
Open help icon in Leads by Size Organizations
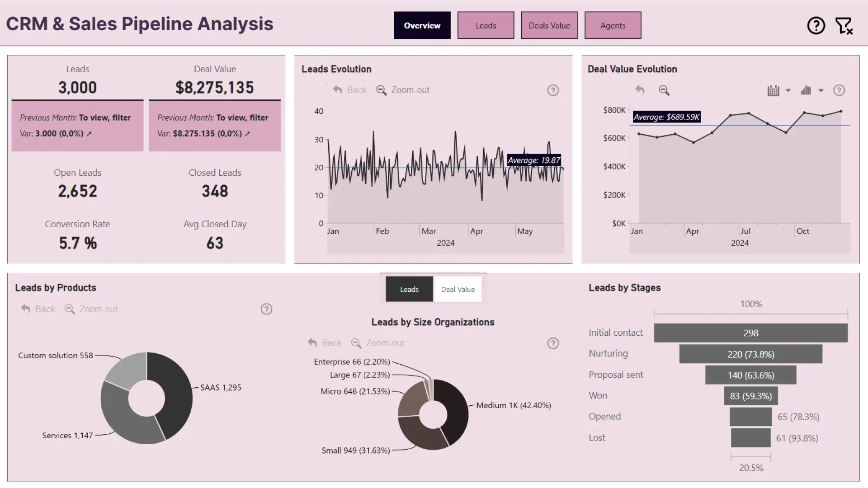tap(553, 343)
